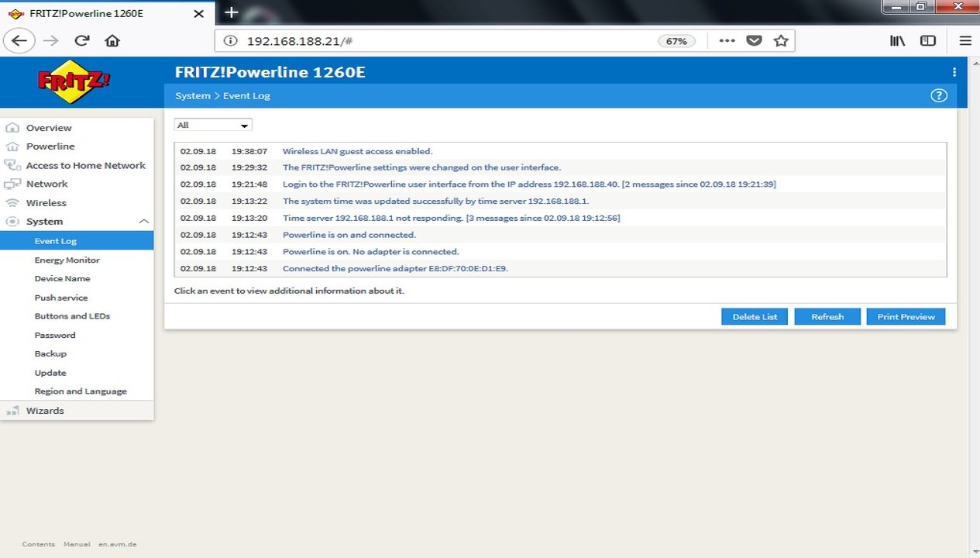Image resolution: width=980 pixels, height=558 pixels.
Task: Bookmark this page with the star icon
Action: pyautogui.click(x=781, y=41)
